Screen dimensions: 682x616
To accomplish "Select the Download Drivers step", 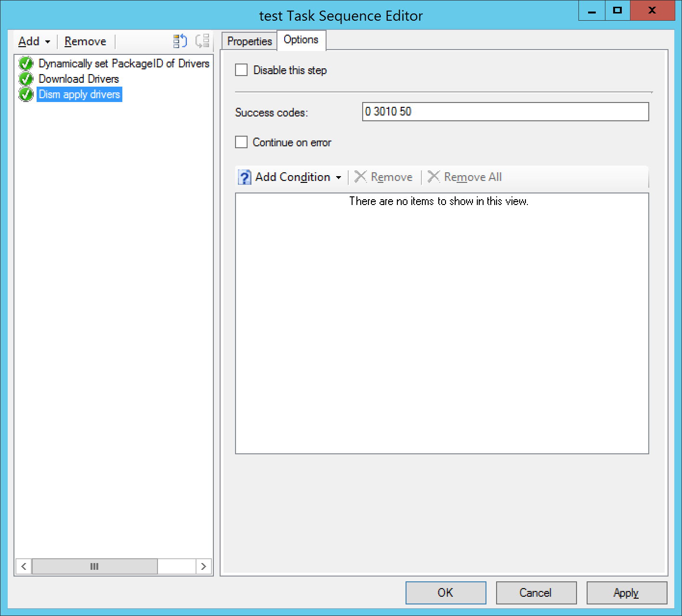I will [79, 79].
